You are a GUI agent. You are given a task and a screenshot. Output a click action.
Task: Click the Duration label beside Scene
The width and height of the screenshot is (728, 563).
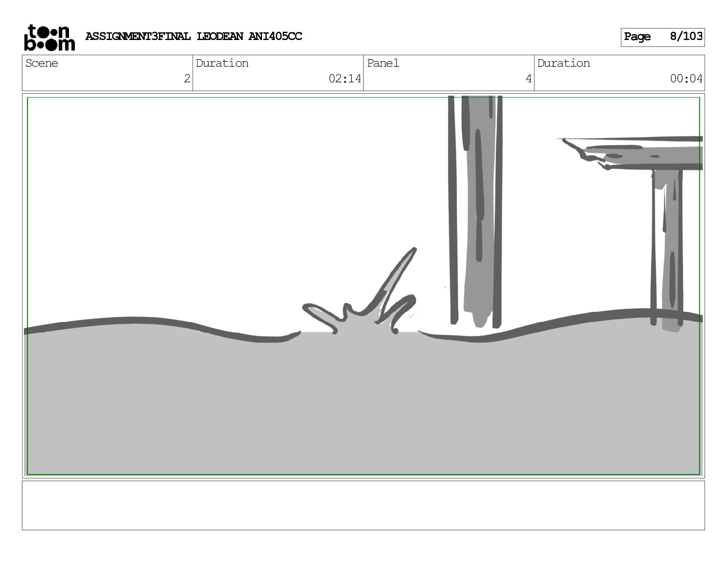[222, 63]
